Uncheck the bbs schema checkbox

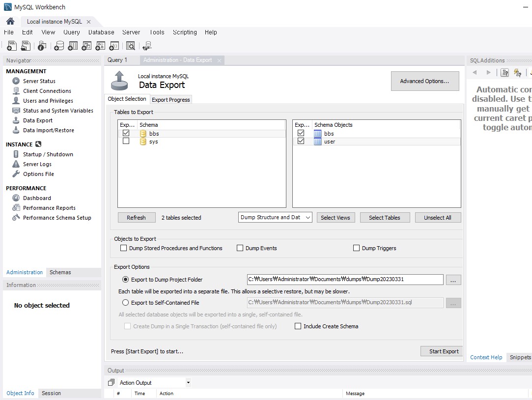[126, 133]
